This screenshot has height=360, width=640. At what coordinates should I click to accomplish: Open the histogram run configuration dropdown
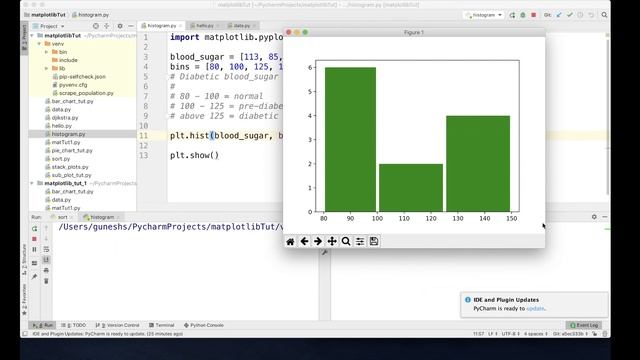tap(484, 15)
